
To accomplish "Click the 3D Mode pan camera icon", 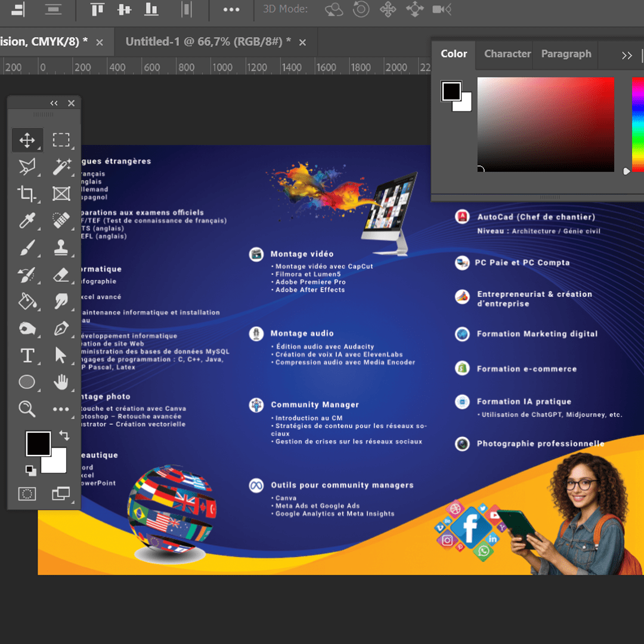I will click(x=388, y=10).
